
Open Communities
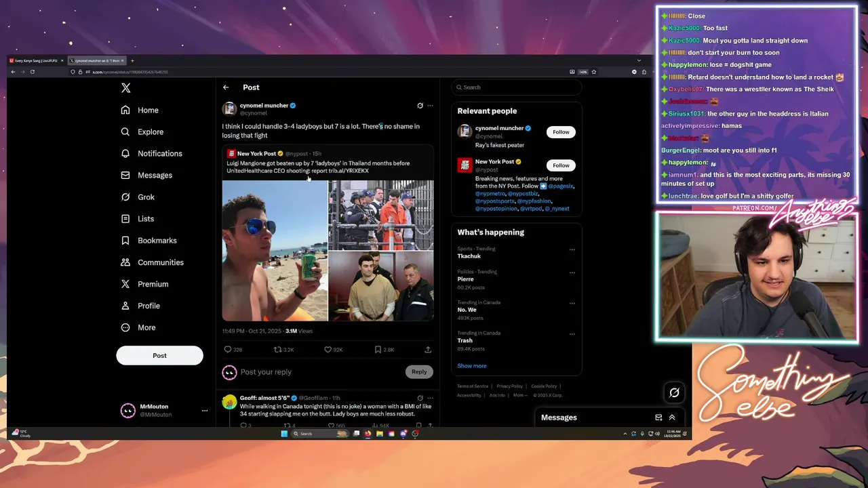point(152,262)
